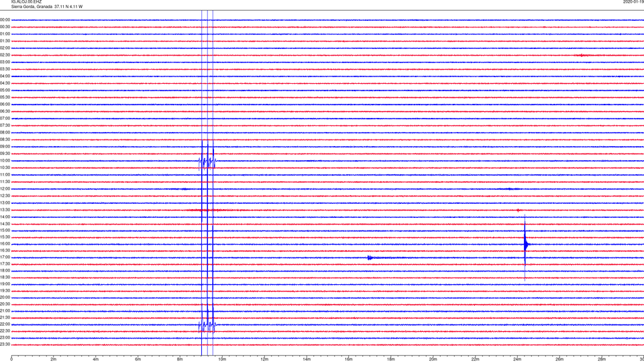Click the '00:30' time label
644x362 pixels.
(5, 27)
